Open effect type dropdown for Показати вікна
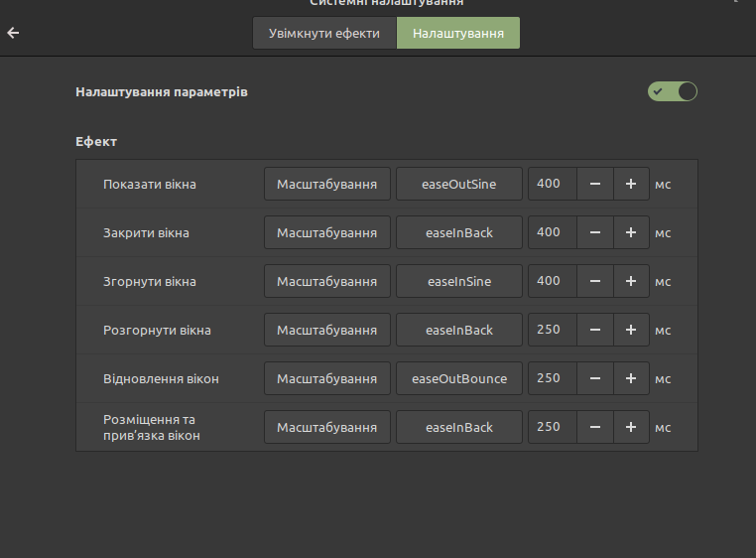756x558 pixels. [326, 184]
